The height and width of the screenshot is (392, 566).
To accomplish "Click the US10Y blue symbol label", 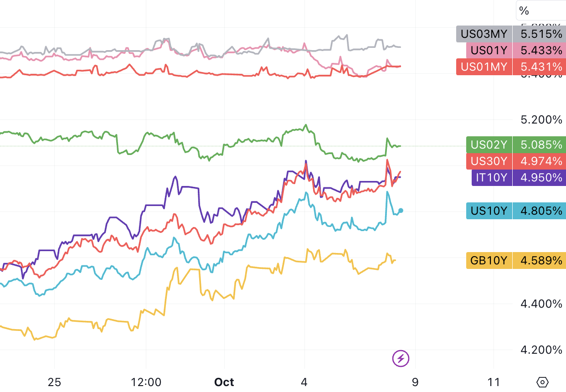I will 489,211.
